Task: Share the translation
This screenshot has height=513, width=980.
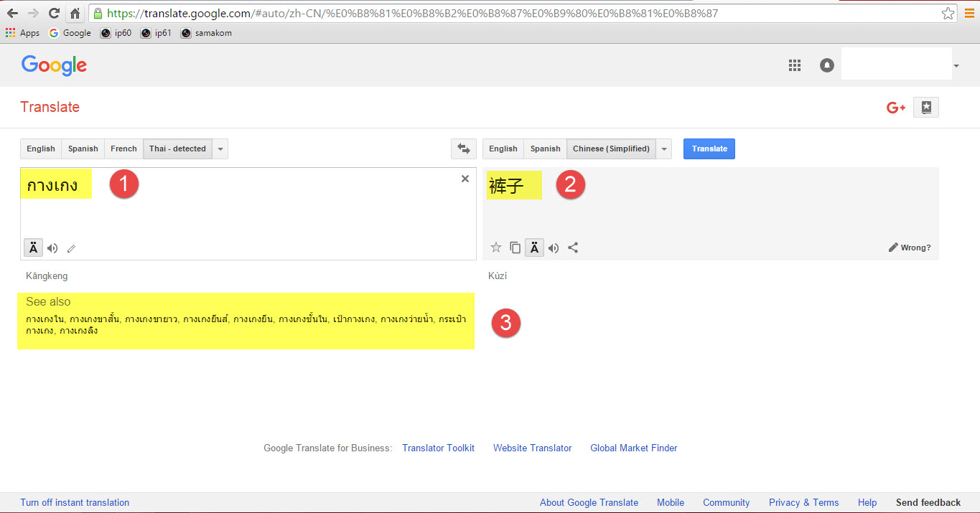Action: coord(573,248)
